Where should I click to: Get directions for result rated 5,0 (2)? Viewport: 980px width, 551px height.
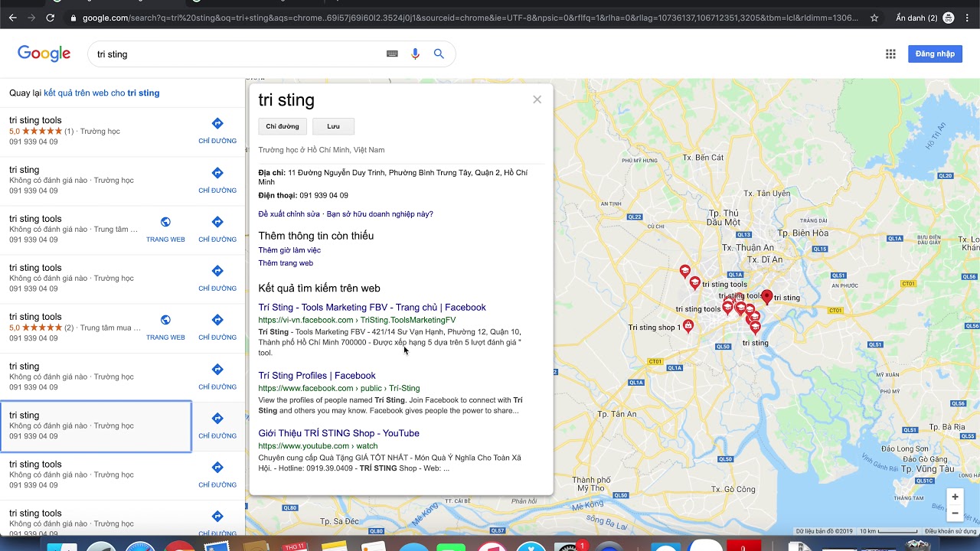[217, 327]
